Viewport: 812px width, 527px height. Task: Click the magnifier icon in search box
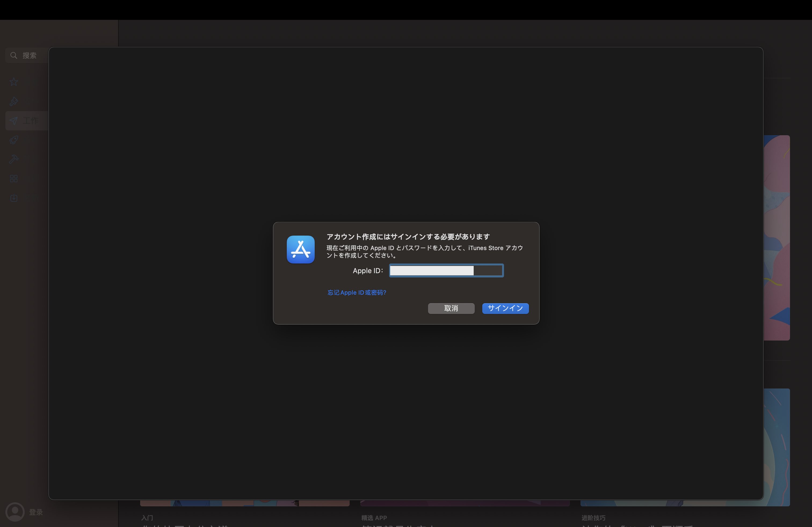point(14,55)
